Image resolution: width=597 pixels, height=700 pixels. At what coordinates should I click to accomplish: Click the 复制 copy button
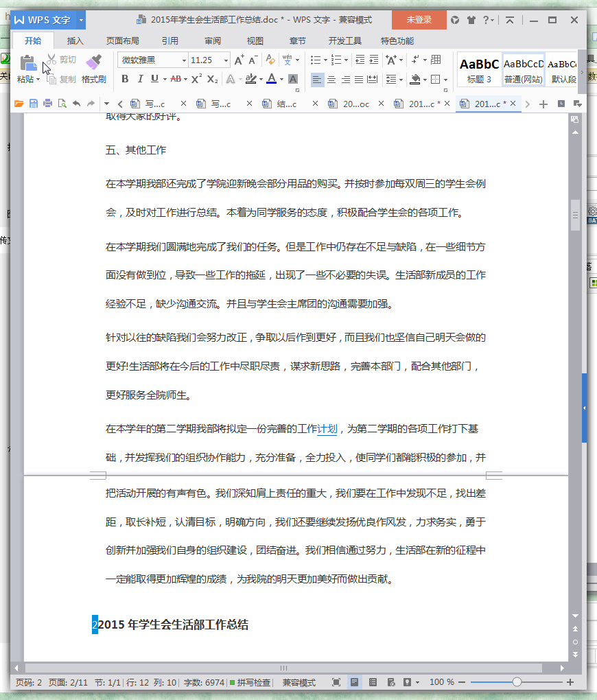(62, 80)
